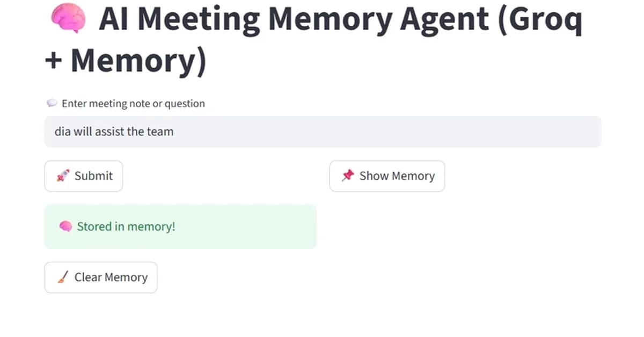Viewport: 644px width, 337px height.
Task: Click the Show Memory button text
Action: [x=397, y=175]
